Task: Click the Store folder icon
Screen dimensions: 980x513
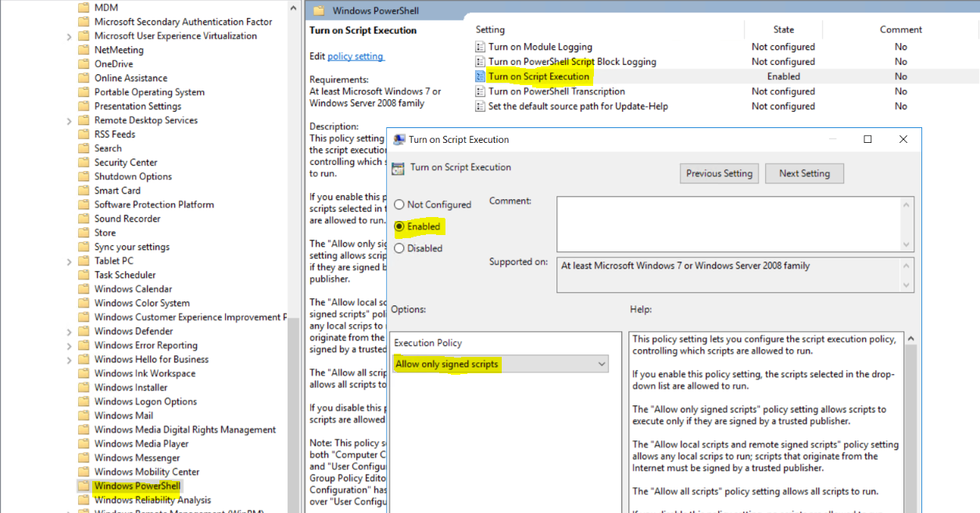Action: 84,233
